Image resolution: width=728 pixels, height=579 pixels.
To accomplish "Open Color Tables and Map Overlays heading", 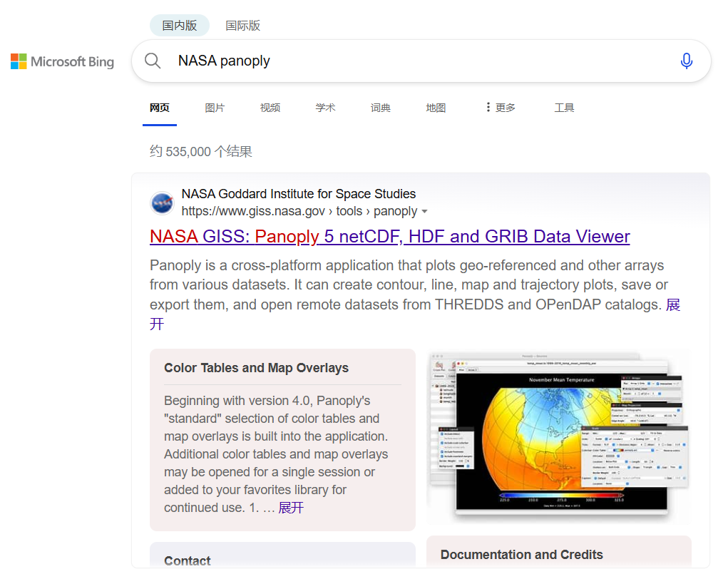I will (256, 368).
